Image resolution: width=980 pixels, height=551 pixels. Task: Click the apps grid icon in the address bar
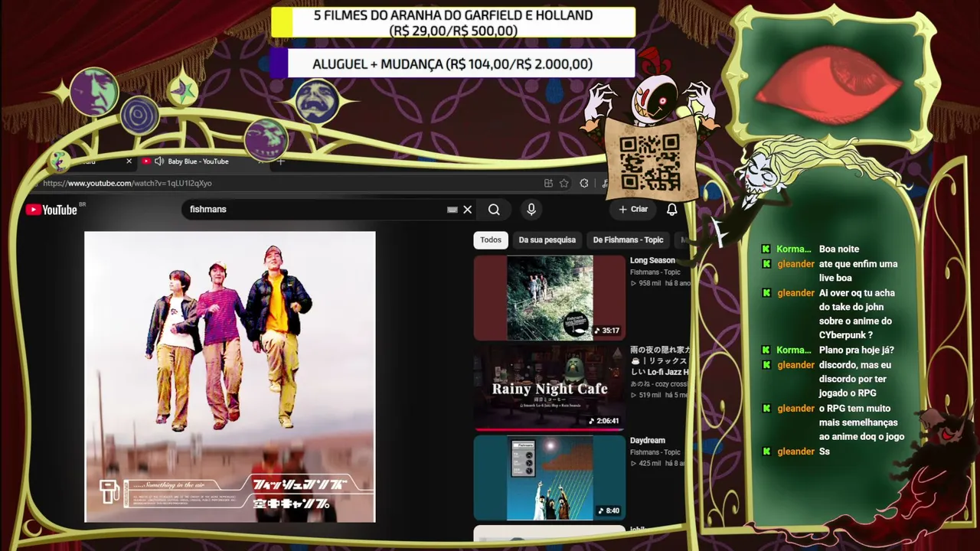tap(548, 183)
